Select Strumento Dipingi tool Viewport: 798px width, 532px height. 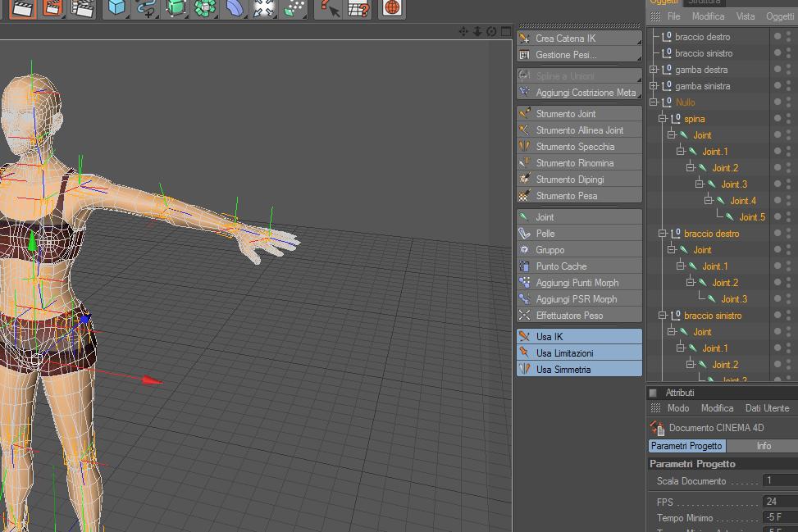coord(579,179)
